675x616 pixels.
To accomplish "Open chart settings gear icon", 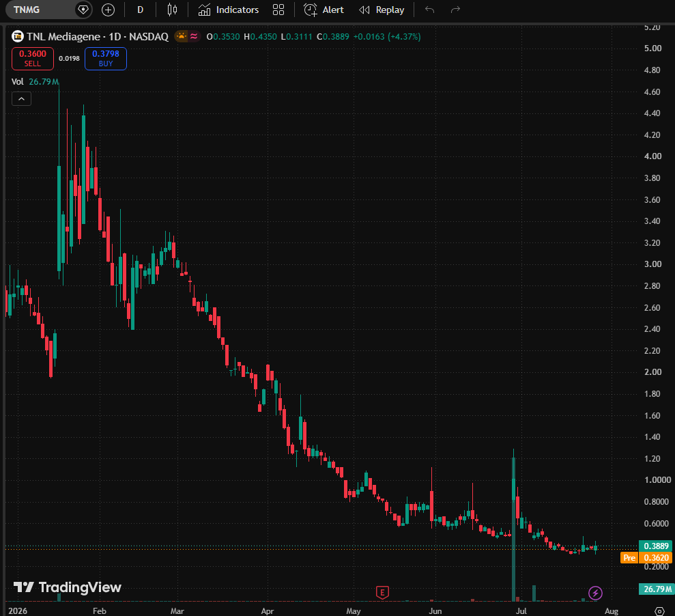I will (x=659, y=611).
